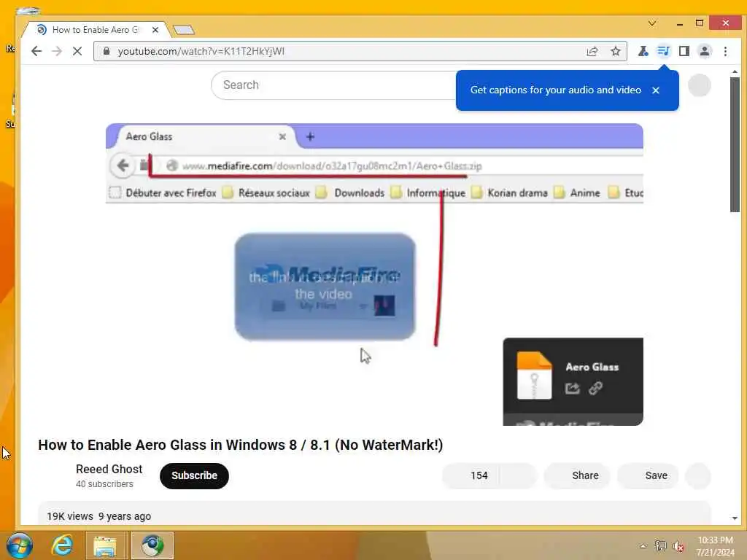Open Chrome Labs flask icon
Viewport: 747px width, 560px height.
pyautogui.click(x=643, y=51)
